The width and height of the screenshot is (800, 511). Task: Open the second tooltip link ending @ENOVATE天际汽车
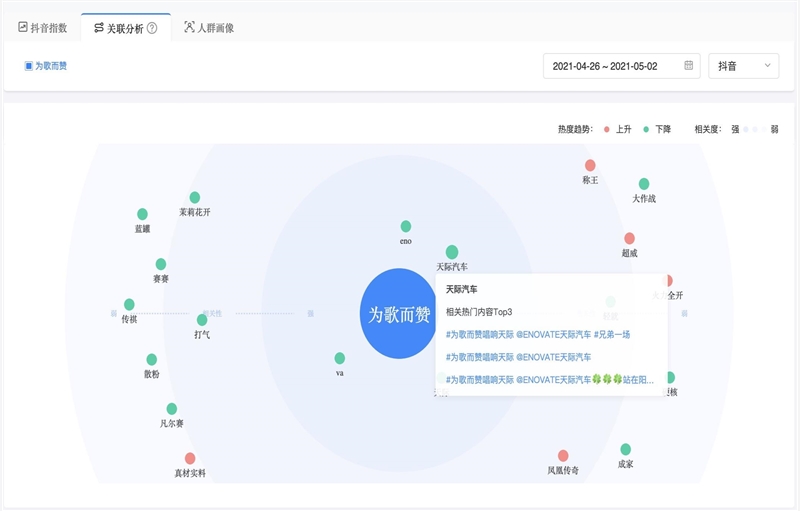pyautogui.click(x=518, y=357)
